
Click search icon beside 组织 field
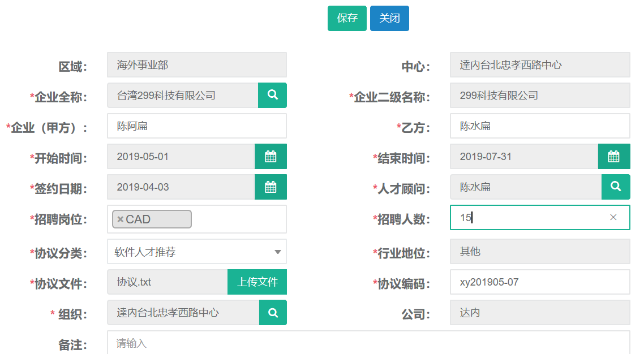click(273, 312)
